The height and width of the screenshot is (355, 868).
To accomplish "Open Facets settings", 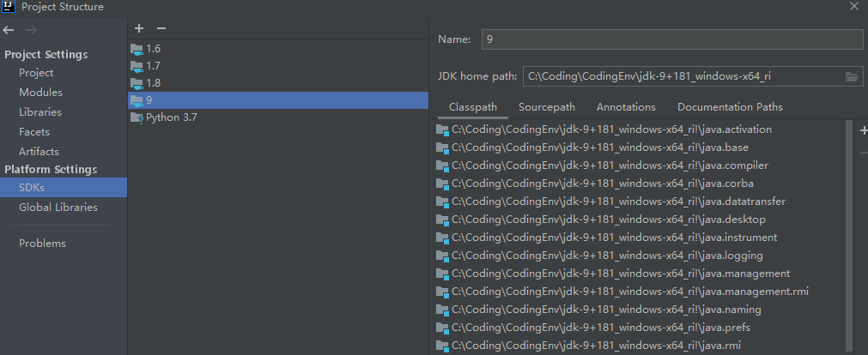I will [x=33, y=132].
